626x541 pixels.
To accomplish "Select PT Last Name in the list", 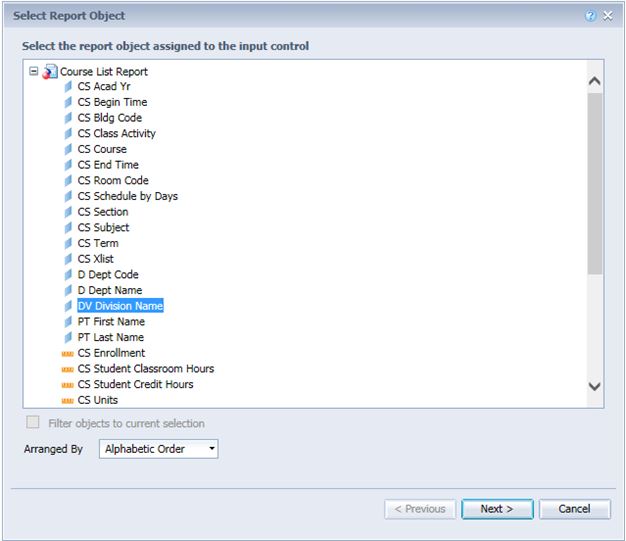I will pos(111,337).
